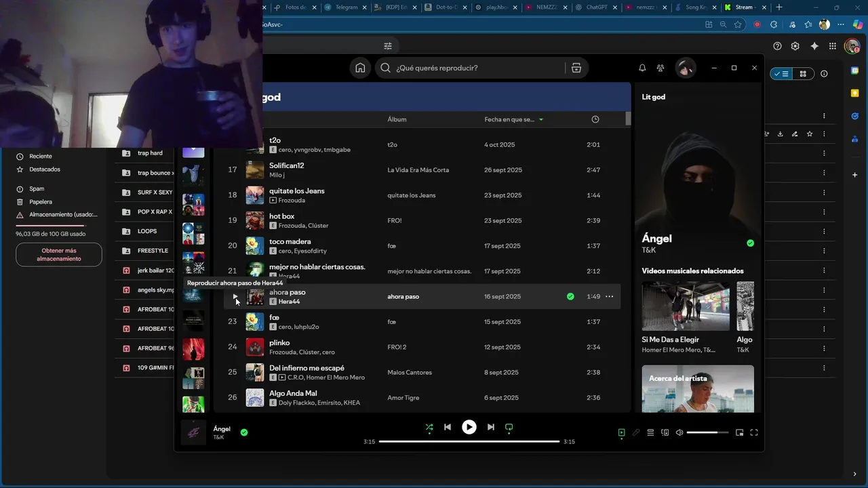Image resolution: width=868 pixels, height=488 pixels.
Task: Sort by the duration clock column
Action: pyautogui.click(x=595, y=119)
